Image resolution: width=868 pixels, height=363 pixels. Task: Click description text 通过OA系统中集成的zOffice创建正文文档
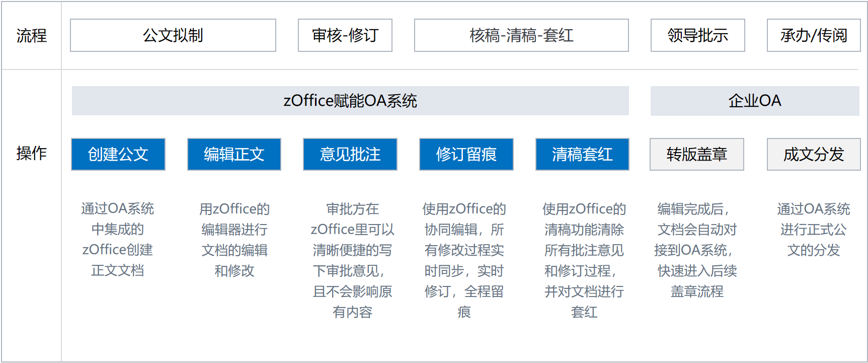coord(118,240)
